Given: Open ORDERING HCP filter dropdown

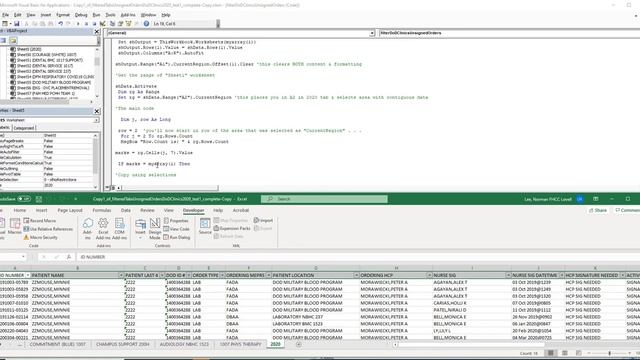Looking at the screenshot, I should (429, 276).
